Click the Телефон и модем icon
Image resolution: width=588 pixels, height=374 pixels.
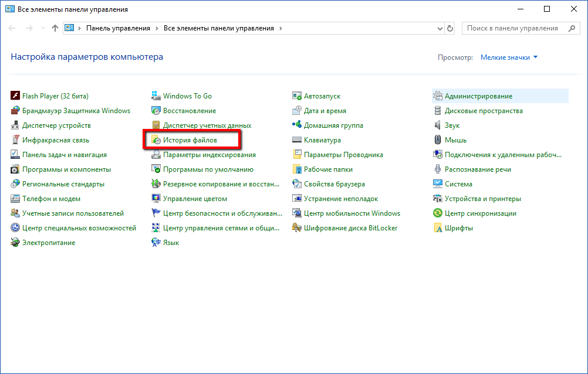pos(15,199)
